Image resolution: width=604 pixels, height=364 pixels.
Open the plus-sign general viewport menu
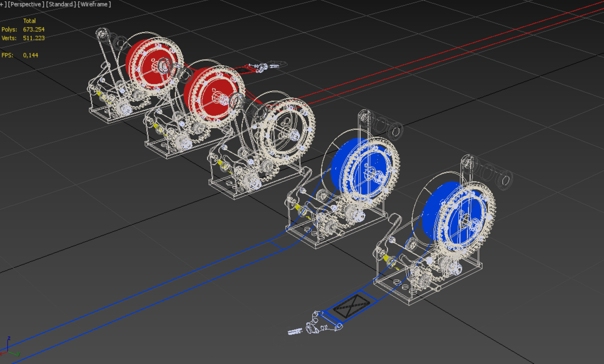pyautogui.click(x=3, y=4)
